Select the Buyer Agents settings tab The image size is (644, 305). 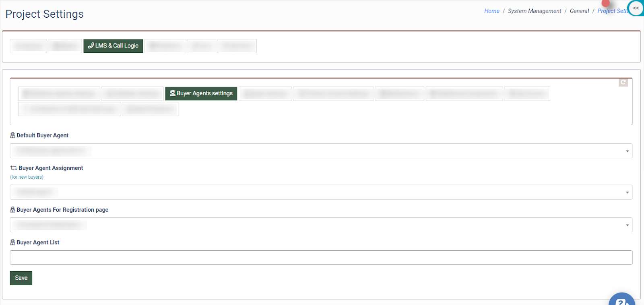pos(201,93)
